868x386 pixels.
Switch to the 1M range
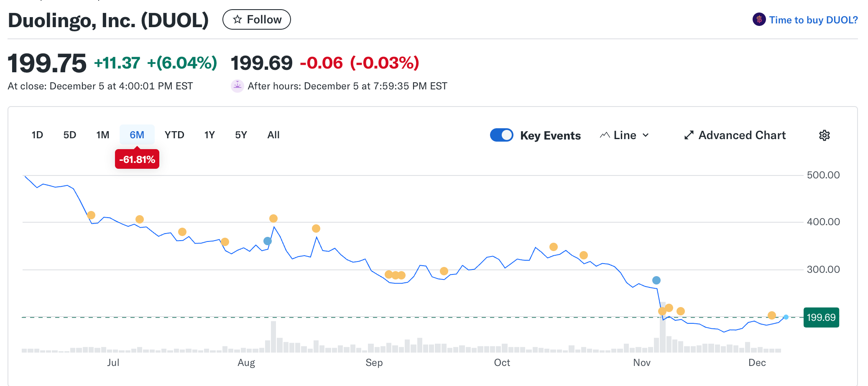[103, 135]
